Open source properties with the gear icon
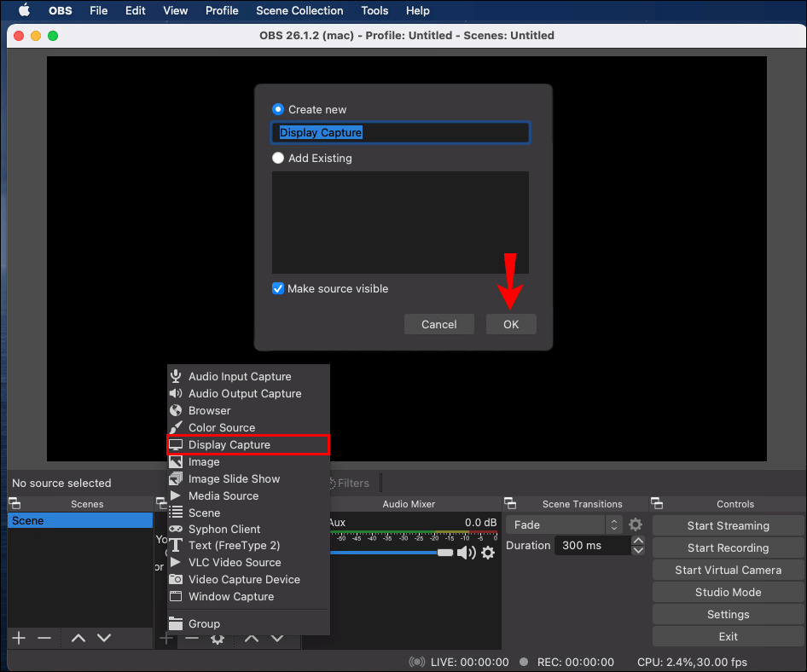807x672 pixels. (218, 637)
